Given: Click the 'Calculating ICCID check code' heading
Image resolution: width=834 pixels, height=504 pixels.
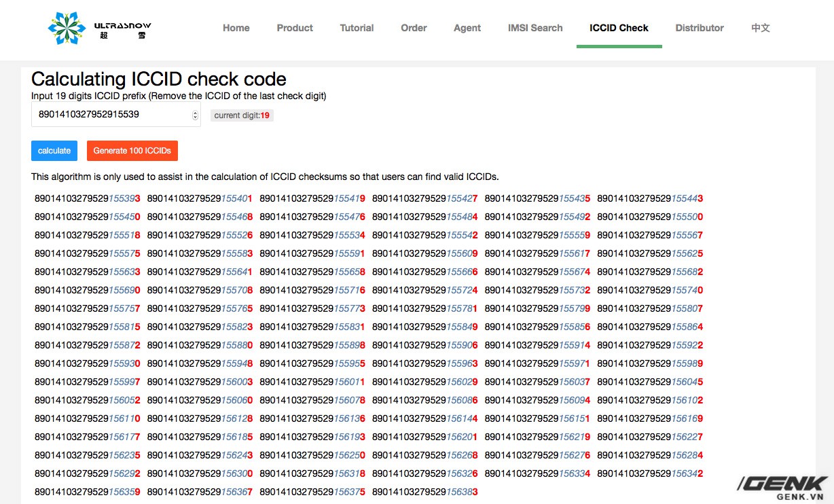Looking at the screenshot, I should click(159, 79).
